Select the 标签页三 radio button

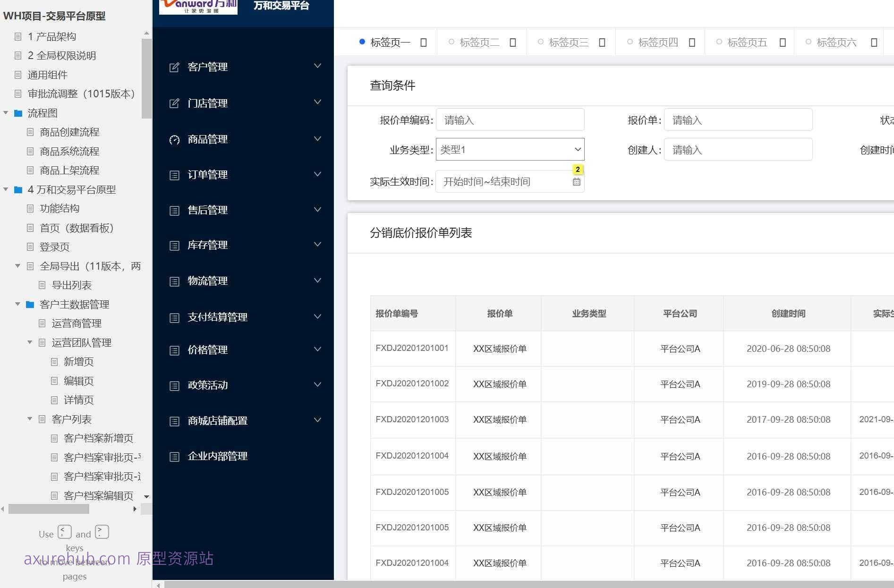coord(540,42)
